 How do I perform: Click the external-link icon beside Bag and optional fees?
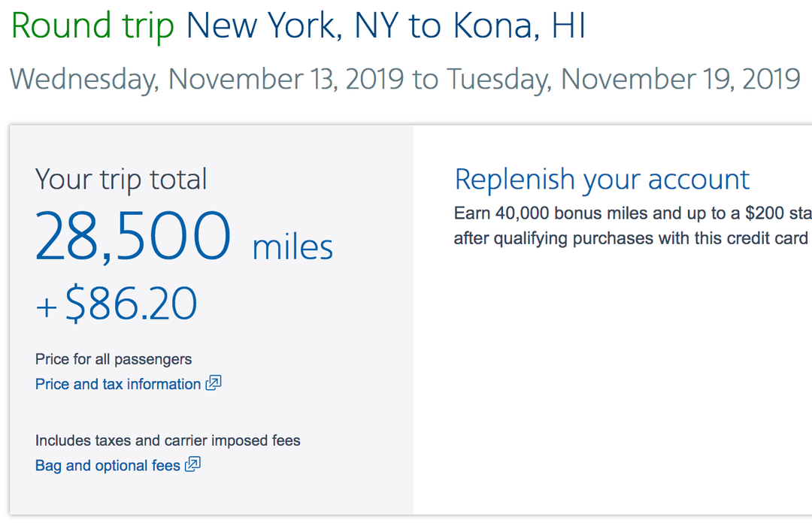point(193,464)
